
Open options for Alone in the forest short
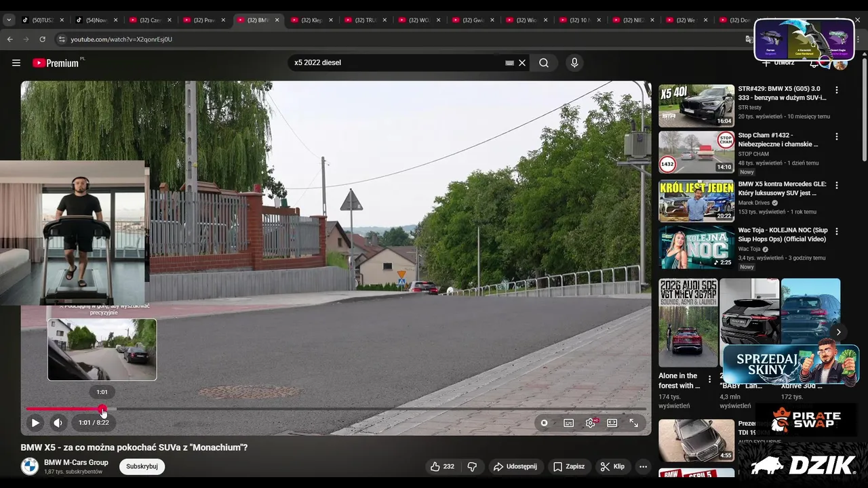click(710, 379)
